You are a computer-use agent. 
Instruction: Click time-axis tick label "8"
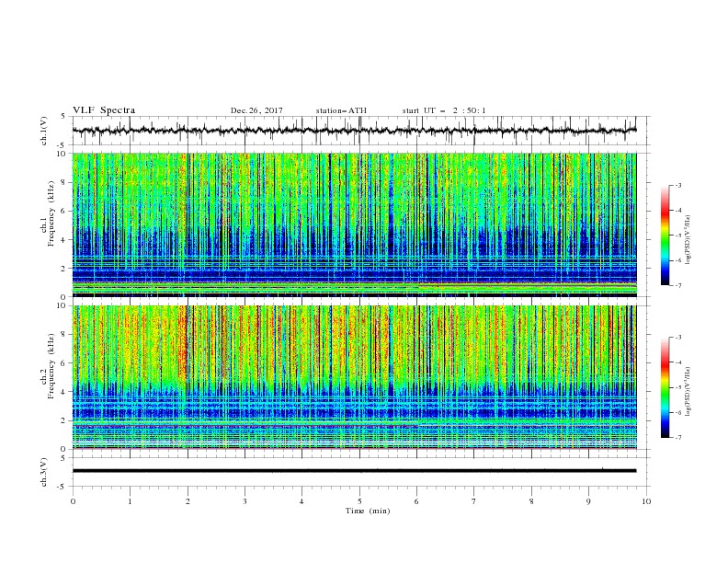coord(531,501)
